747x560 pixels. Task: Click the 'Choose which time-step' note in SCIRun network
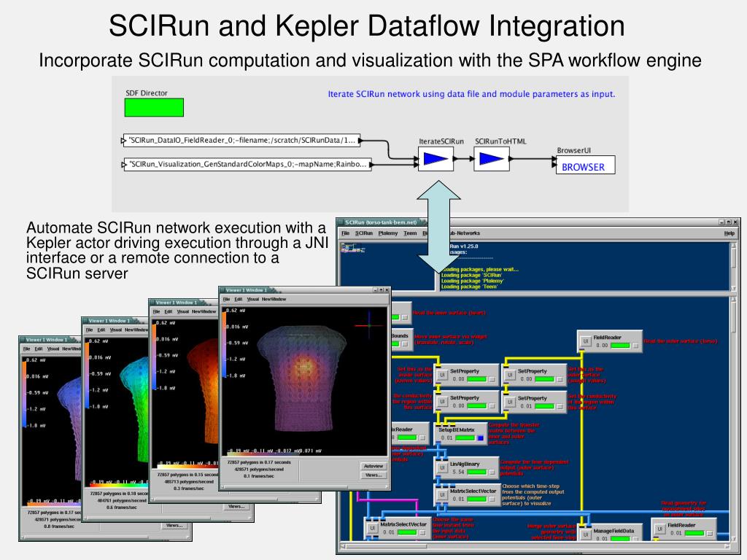[x=533, y=495]
